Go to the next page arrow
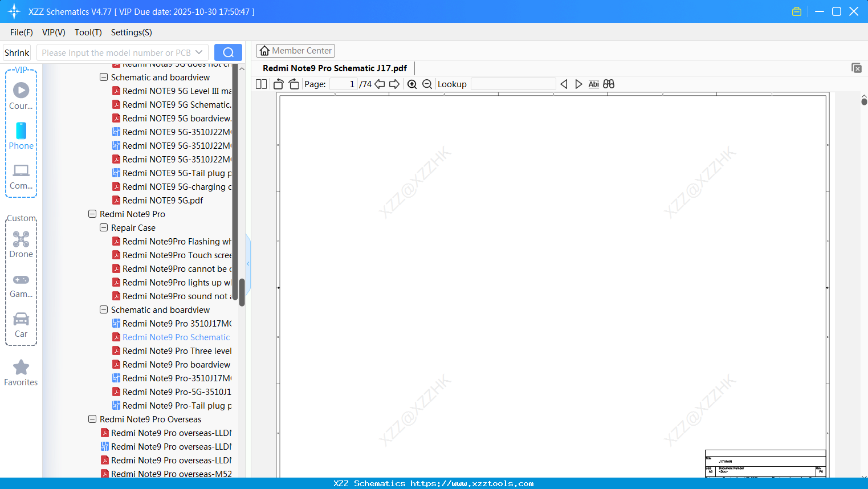The width and height of the screenshot is (868, 489). pos(394,84)
